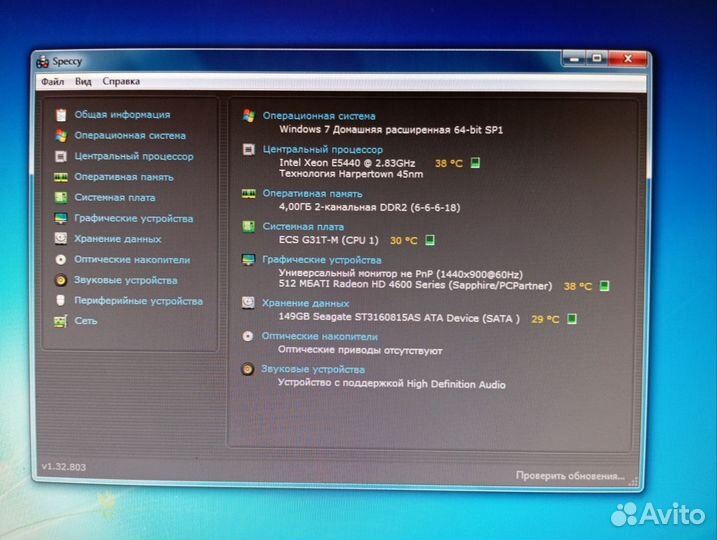Select Операционная система in the sidebar
The image size is (717, 540).
(130, 136)
